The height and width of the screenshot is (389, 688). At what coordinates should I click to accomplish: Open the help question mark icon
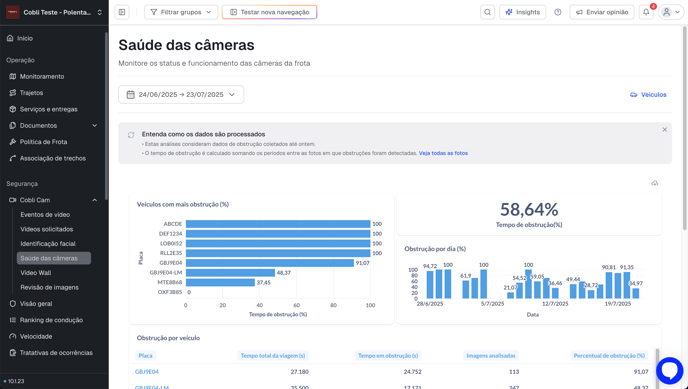pyautogui.click(x=558, y=12)
